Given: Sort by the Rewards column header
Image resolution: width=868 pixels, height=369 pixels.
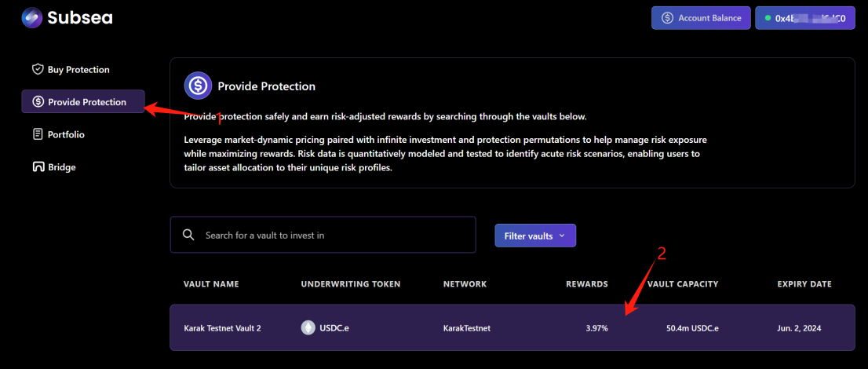Looking at the screenshot, I should coord(587,284).
